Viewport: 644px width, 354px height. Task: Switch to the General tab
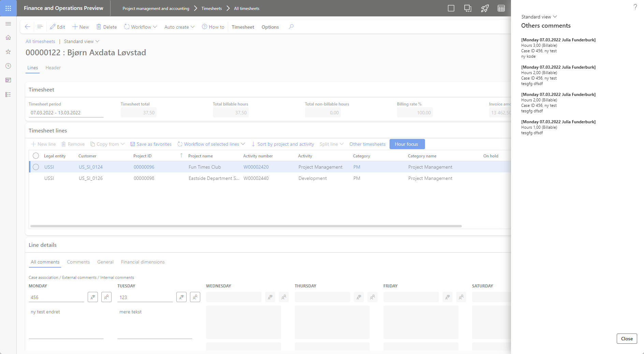click(105, 262)
